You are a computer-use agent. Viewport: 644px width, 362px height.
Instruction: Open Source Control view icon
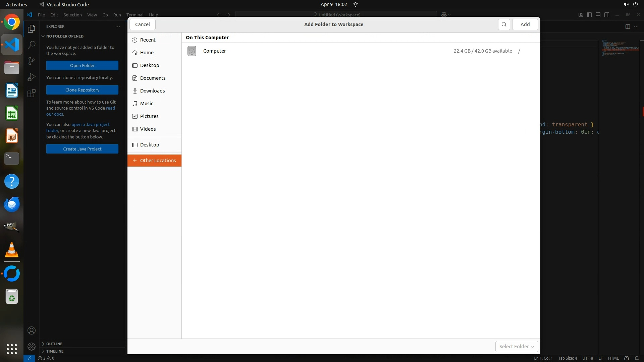[32, 61]
